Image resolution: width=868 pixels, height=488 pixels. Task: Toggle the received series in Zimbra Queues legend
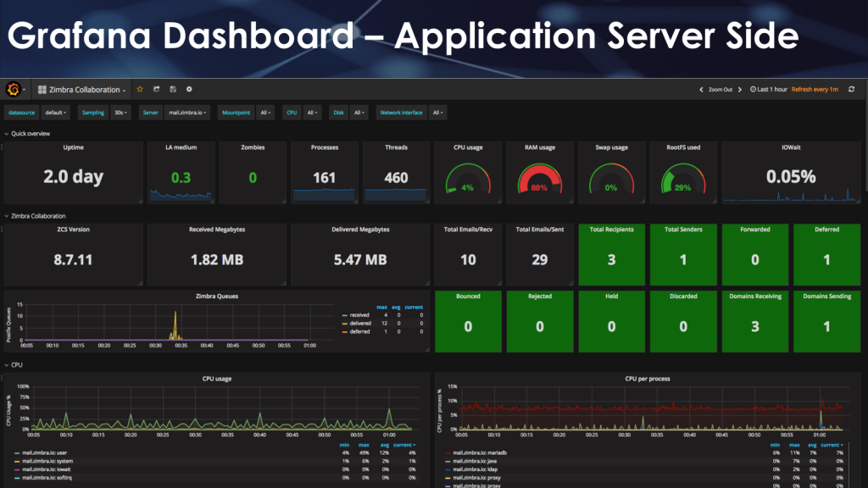pos(359,315)
